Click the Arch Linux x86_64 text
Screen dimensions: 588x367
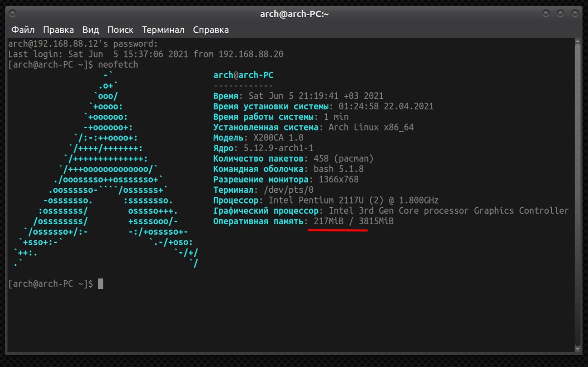[371, 127]
